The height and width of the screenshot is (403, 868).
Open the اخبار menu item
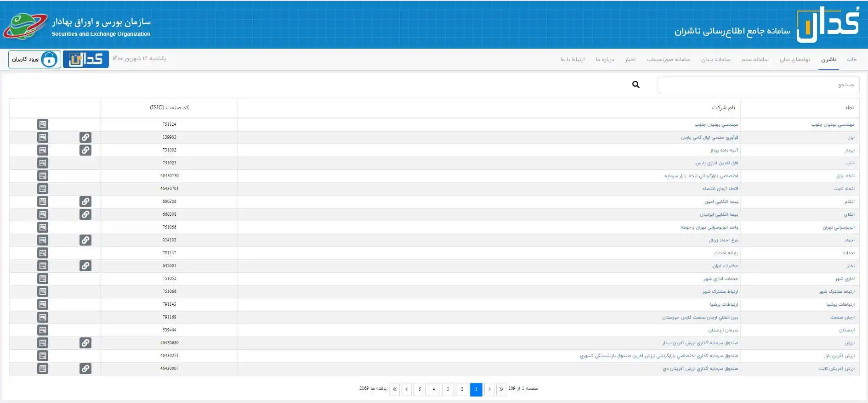click(x=630, y=60)
